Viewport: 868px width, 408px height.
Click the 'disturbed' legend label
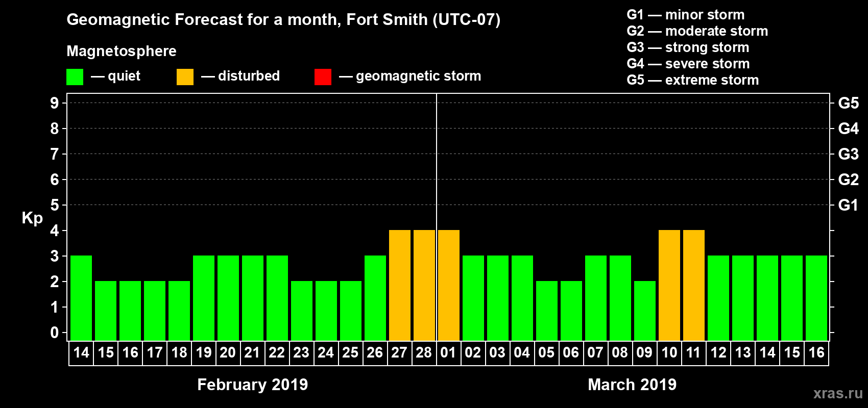[249, 76]
